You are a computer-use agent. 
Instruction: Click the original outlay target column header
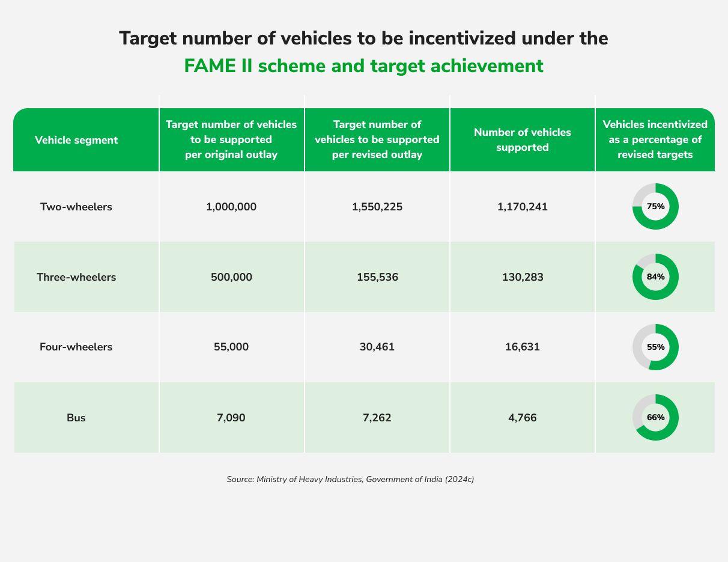pyautogui.click(x=231, y=139)
